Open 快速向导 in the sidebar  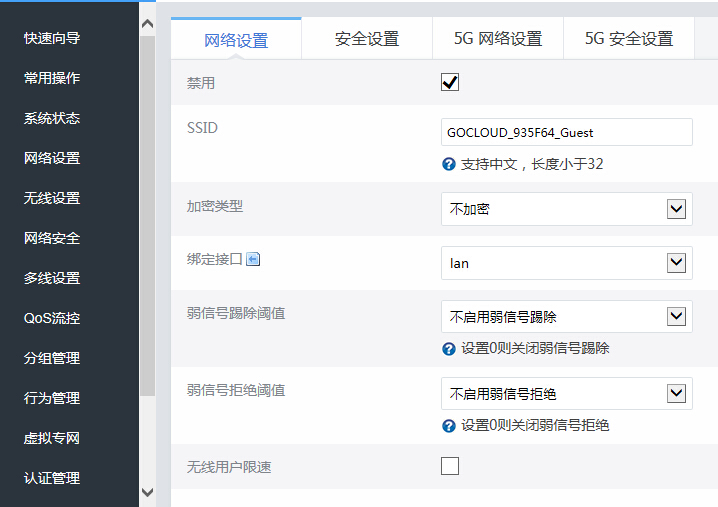coord(52,38)
